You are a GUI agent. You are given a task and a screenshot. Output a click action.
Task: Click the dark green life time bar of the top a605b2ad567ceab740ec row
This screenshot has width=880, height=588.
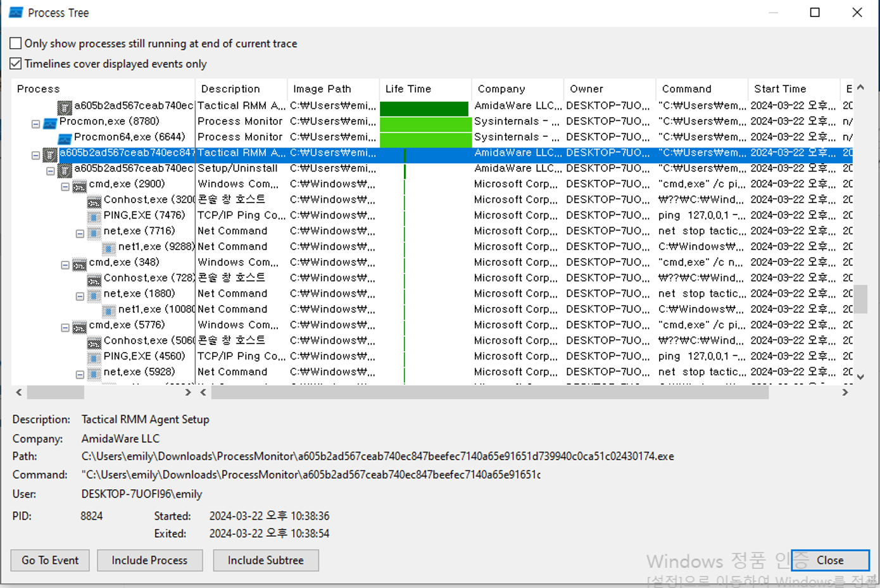(x=424, y=109)
